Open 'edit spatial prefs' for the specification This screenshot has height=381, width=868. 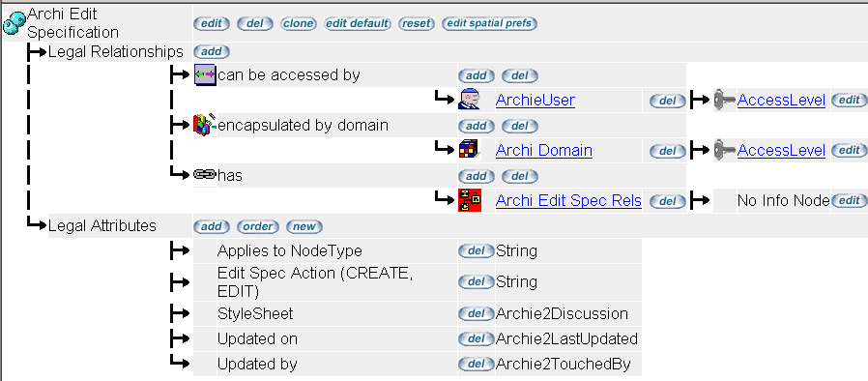(x=489, y=24)
